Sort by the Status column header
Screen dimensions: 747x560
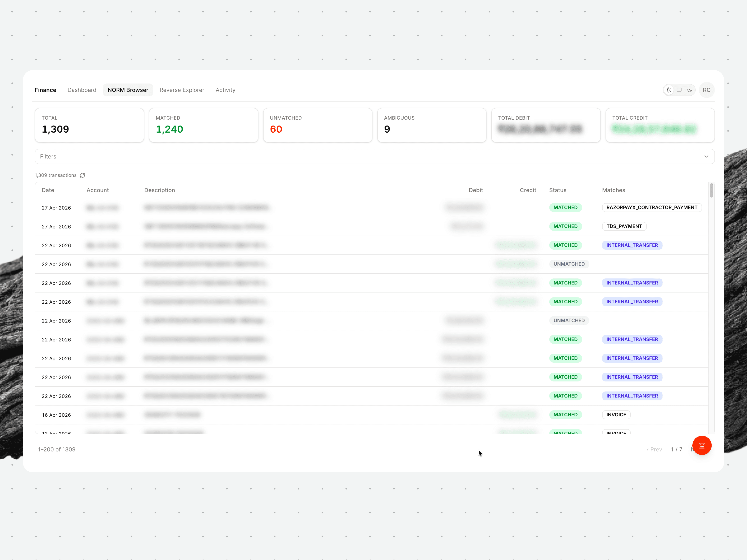557,190
